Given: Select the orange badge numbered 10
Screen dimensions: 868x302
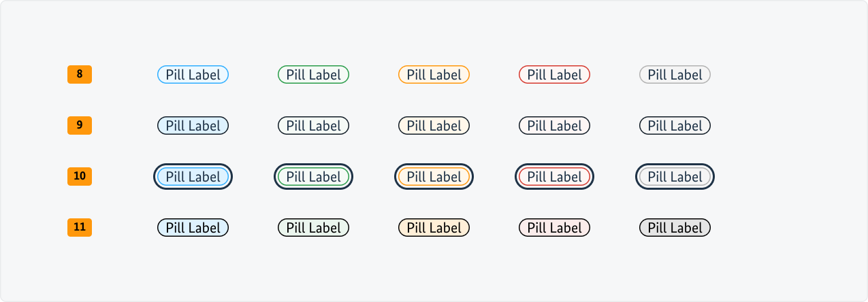Looking at the screenshot, I should pyautogui.click(x=80, y=176).
